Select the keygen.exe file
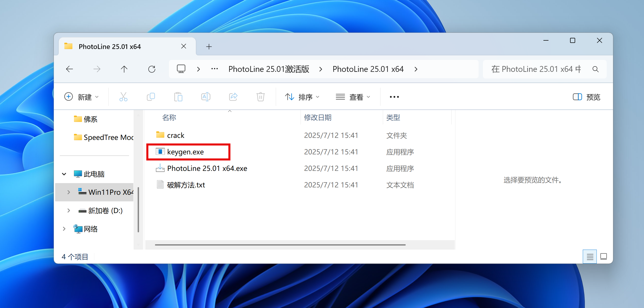The height and width of the screenshot is (308, 644). (185, 152)
